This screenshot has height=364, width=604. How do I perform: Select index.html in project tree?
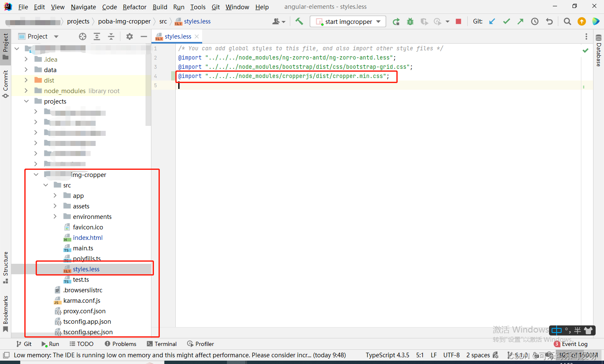pyautogui.click(x=88, y=237)
